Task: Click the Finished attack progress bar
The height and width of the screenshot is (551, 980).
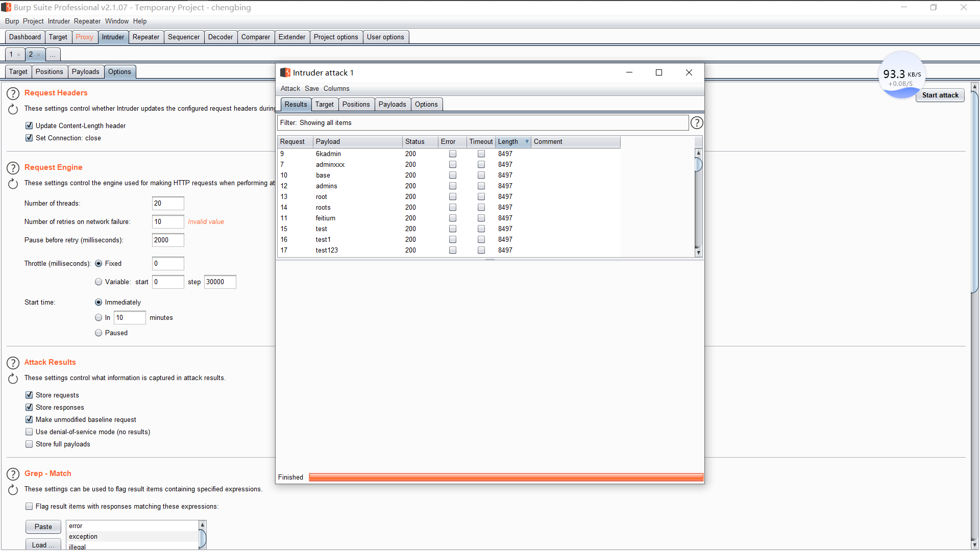Action: (505, 478)
